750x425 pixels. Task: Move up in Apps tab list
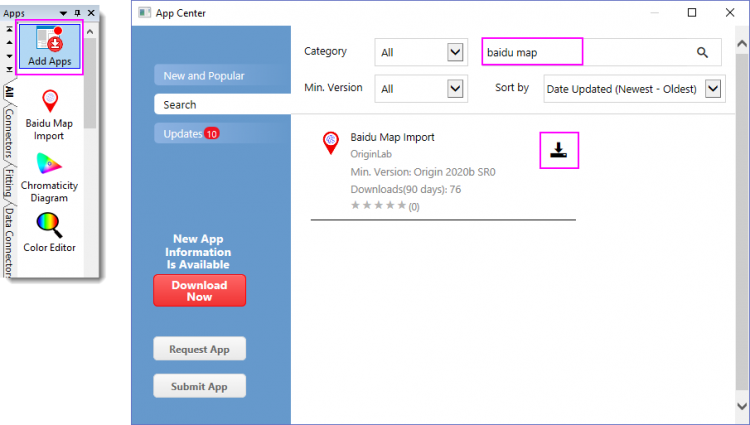pyautogui.click(x=9, y=43)
